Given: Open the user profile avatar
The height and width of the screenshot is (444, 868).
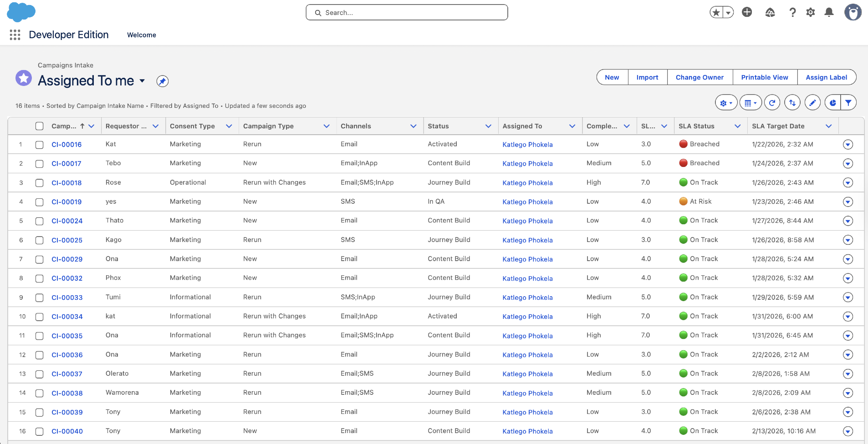Looking at the screenshot, I should [x=853, y=12].
